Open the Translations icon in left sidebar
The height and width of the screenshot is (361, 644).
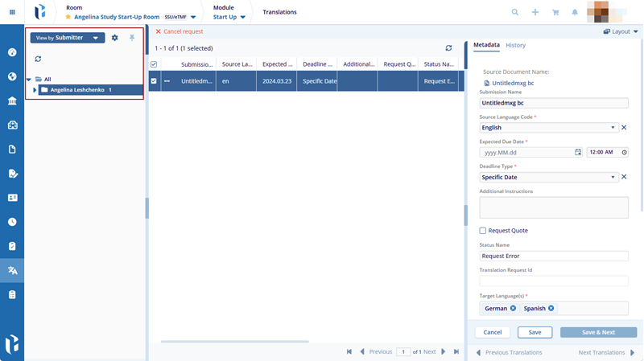tap(12, 270)
